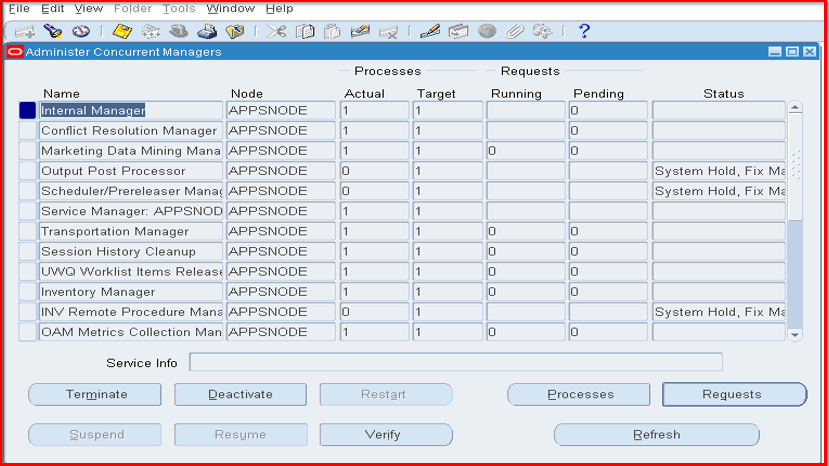Click the Switch Responsibilities hat icon
829x466 pixels.
tap(179, 32)
